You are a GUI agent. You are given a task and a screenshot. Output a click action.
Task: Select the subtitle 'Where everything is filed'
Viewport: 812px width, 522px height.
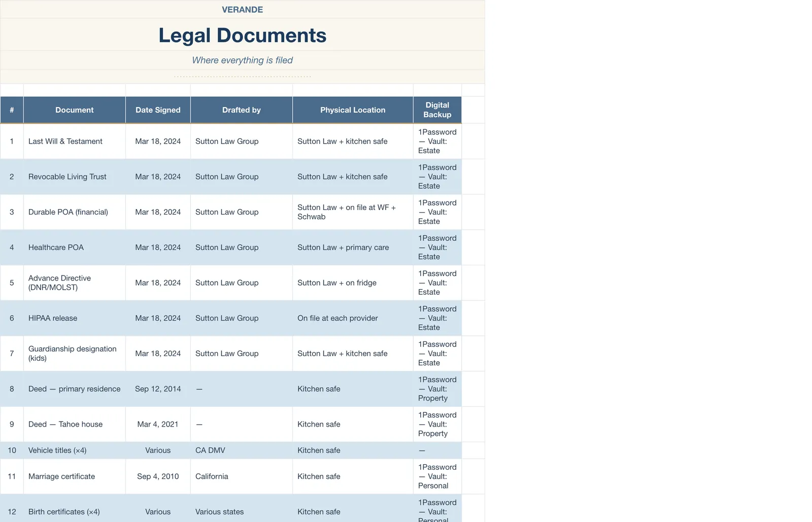[242, 60]
